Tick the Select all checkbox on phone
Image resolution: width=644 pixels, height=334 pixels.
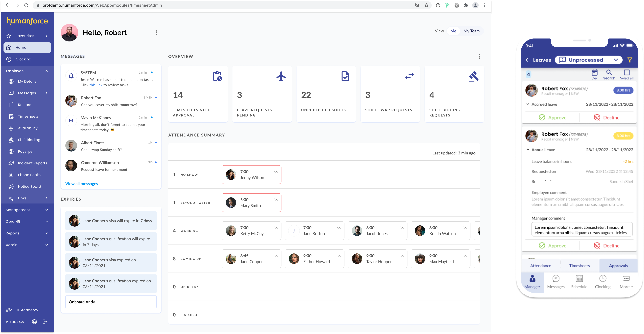[626, 73]
